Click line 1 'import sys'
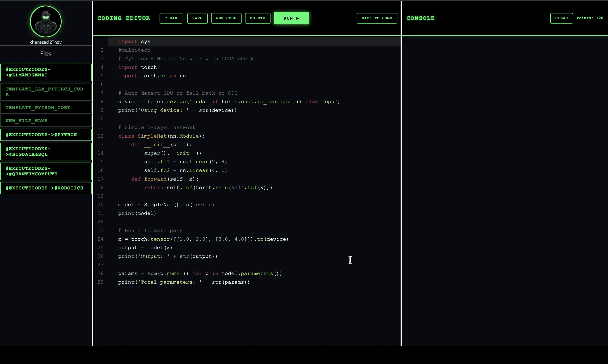The width and height of the screenshot is (608, 364). click(x=134, y=42)
